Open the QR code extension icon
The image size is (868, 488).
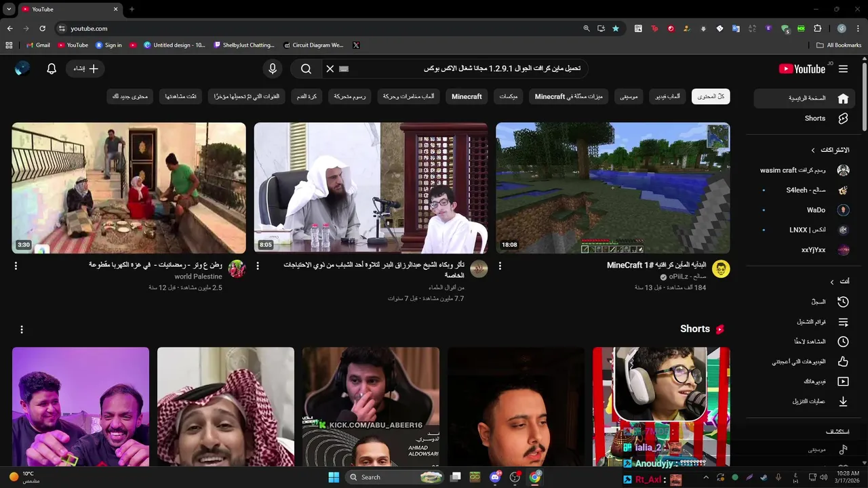point(638,28)
